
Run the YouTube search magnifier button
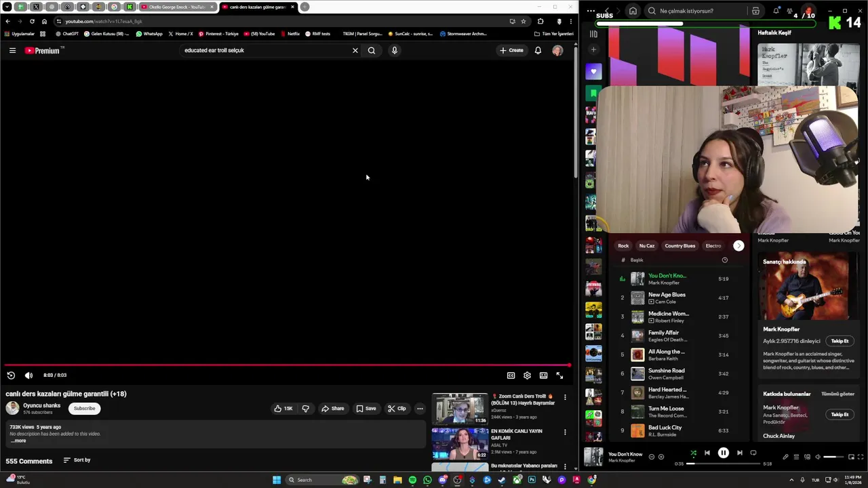tap(372, 50)
